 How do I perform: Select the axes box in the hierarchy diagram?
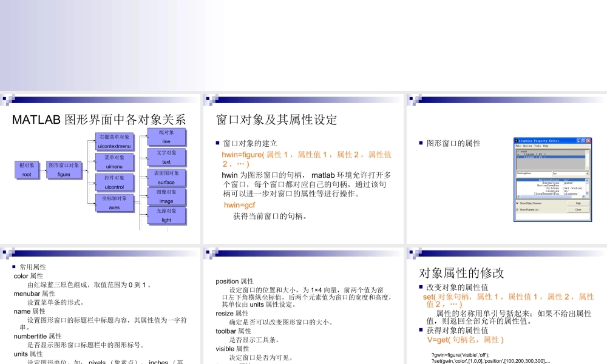click(114, 203)
